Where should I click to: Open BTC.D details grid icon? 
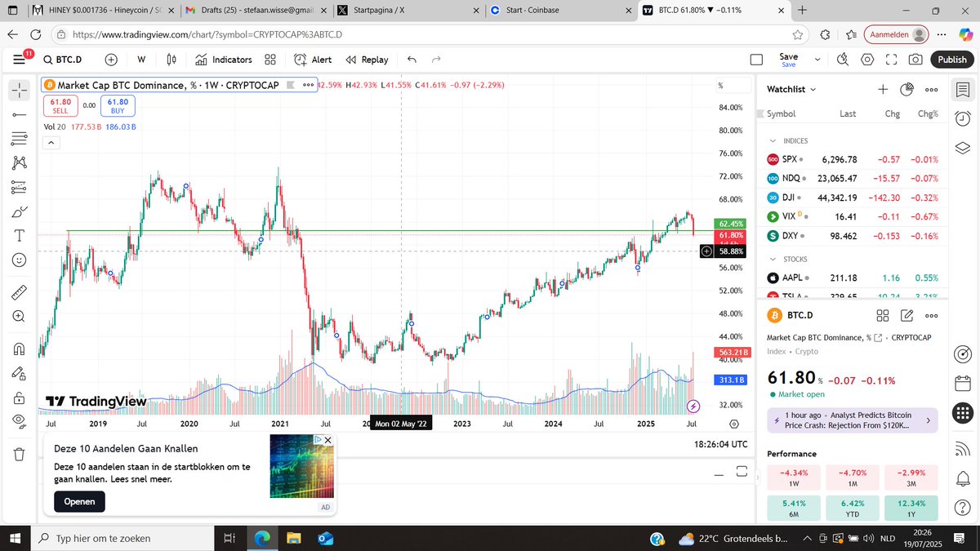point(883,315)
